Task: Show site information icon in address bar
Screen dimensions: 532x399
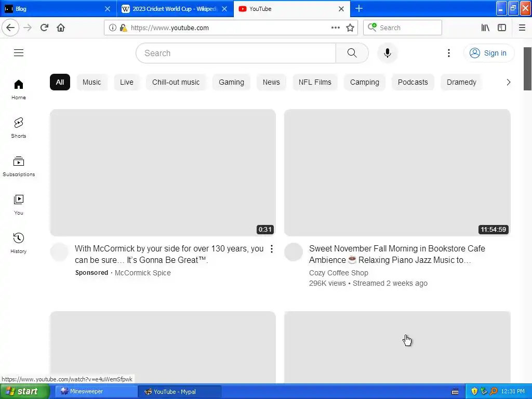Action: [x=112, y=28]
